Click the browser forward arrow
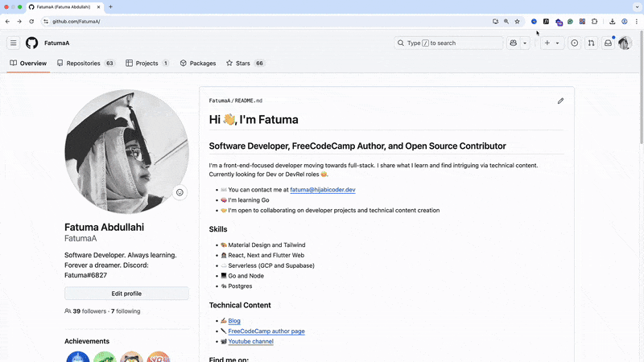This screenshot has height=362, width=644. coord(19,22)
